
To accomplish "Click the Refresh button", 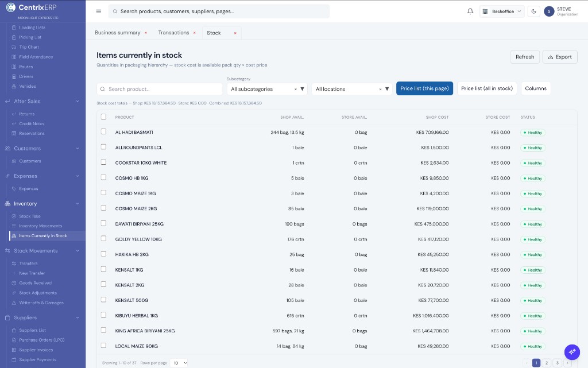I will pos(525,57).
